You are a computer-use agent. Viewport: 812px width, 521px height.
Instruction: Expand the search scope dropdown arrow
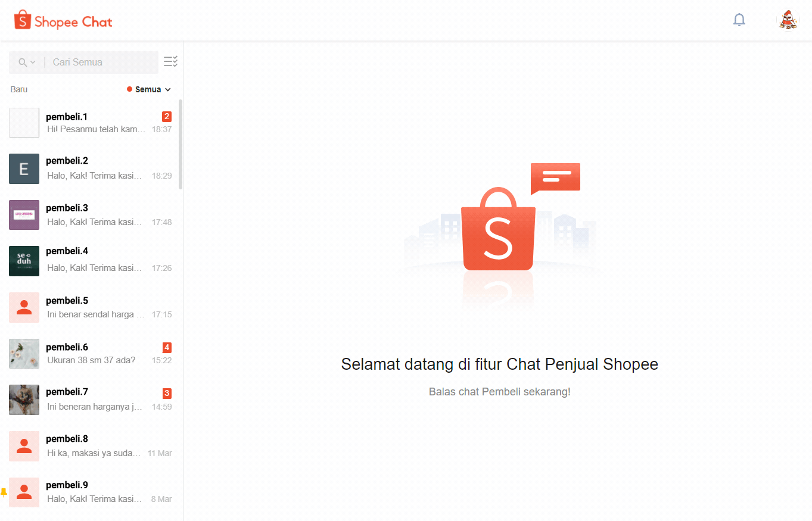click(x=33, y=62)
